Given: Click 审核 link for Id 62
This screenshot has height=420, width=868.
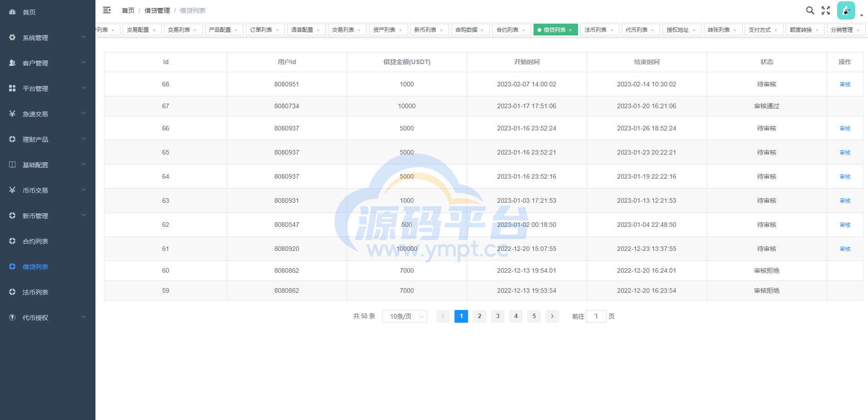Looking at the screenshot, I should tap(845, 225).
